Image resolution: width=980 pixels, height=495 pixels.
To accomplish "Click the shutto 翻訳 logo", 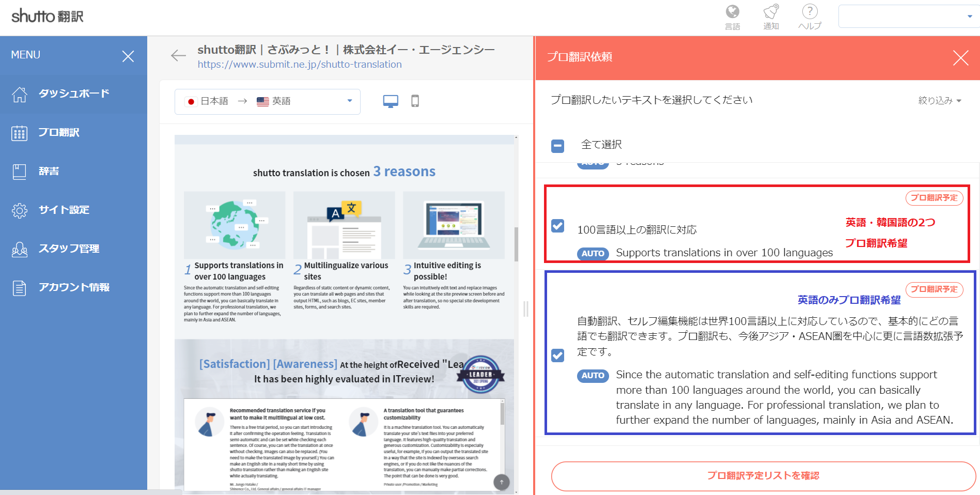I will click(48, 16).
